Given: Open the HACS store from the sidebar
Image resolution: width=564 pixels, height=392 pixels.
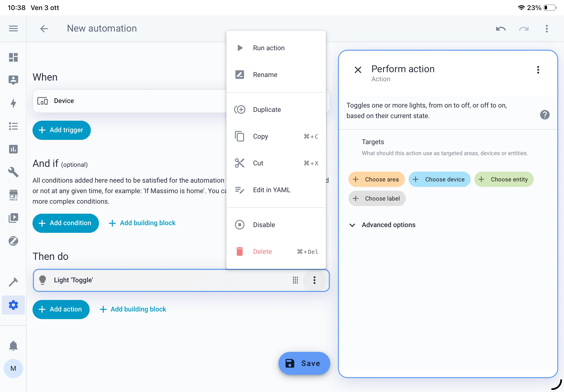Looking at the screenshot, I should pos(13,195).
